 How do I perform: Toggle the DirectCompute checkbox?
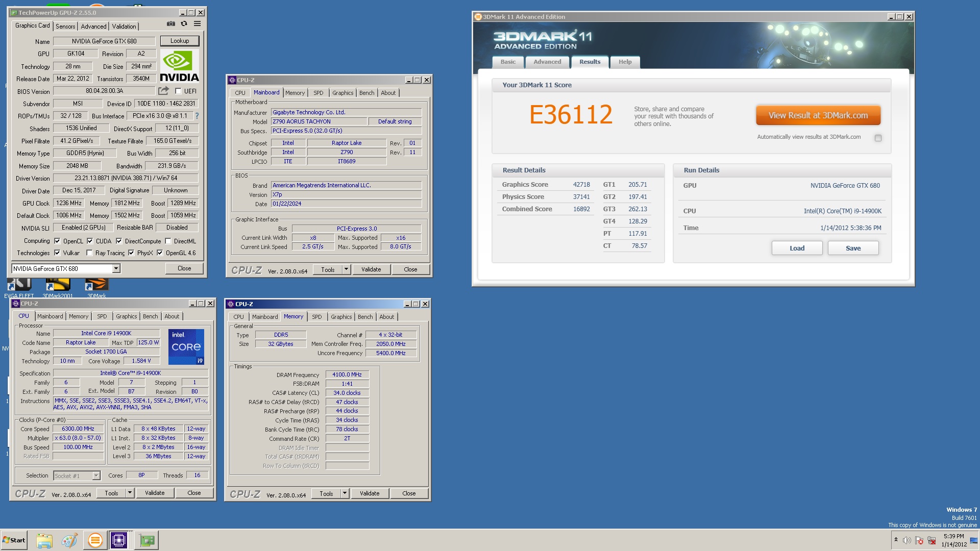coord(119,241)
